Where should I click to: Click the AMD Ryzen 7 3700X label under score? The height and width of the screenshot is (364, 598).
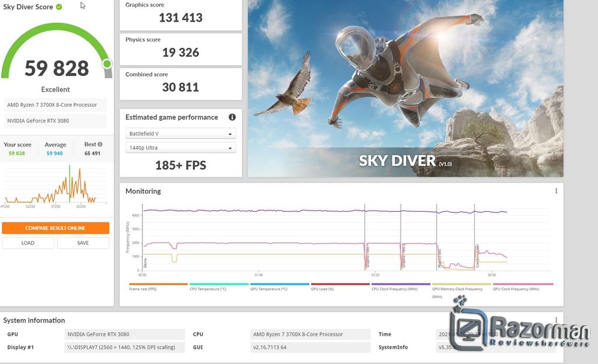[55, 104]
